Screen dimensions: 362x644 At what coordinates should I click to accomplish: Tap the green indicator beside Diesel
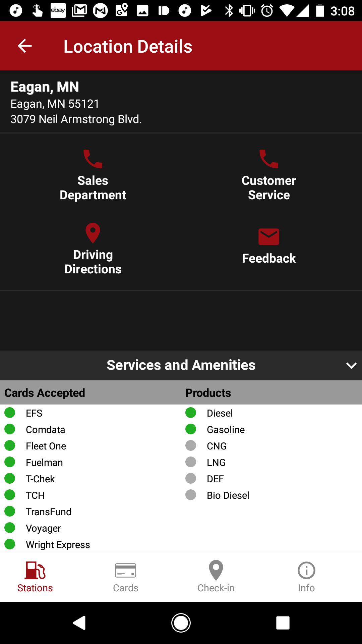click(191, 413)
